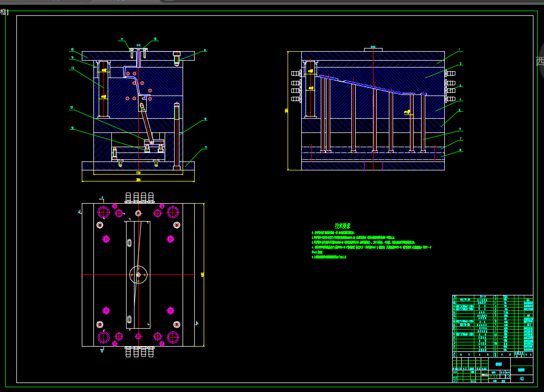This screenshot has width=544, height=392.
Task: Select the vertical yellow dimension right of plan view
Action: [x=203, y=275]
